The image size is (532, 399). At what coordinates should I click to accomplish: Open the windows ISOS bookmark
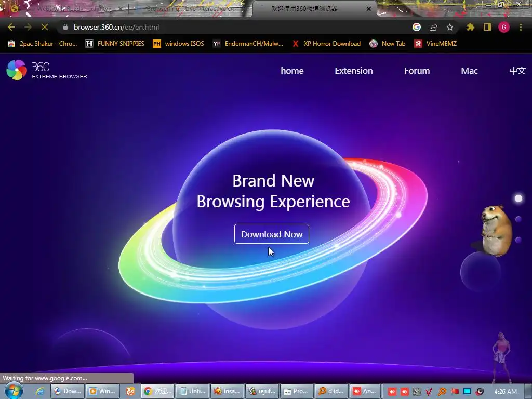pos(179,44)
